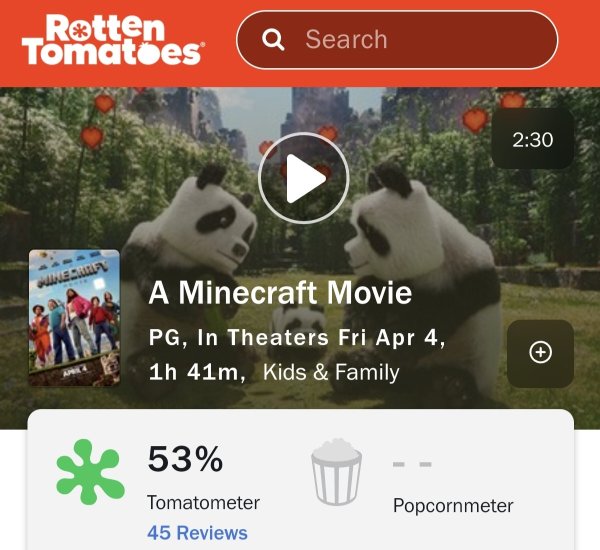Click the 1h 41m runtime text
Viewport: 600px width, 550px height.
[x=197, y=372]
